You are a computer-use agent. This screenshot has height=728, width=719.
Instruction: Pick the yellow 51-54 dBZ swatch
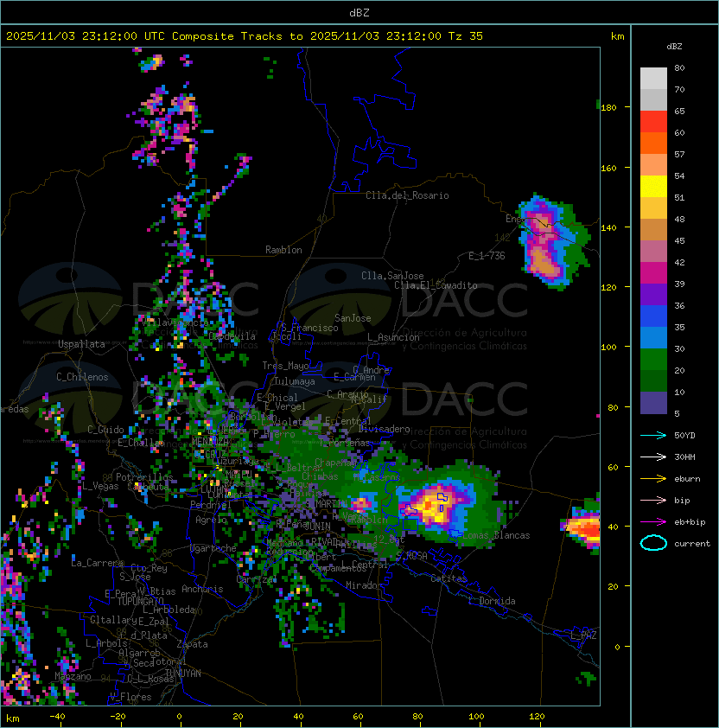coord(653,187)
